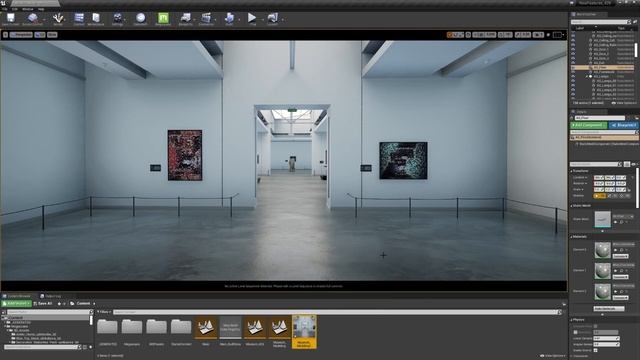Select the highlighted museum level asset thumbnail

304,331
